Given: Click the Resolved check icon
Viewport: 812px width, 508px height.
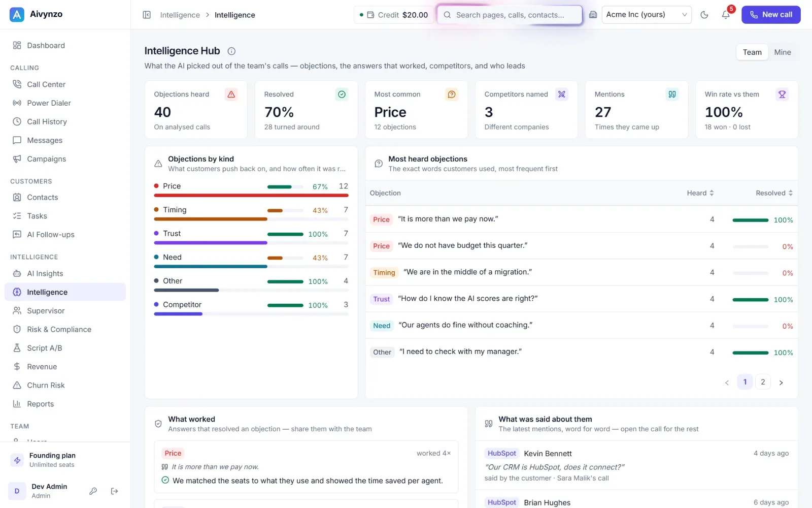Looking at the screenshot, I should pos(342,94).
